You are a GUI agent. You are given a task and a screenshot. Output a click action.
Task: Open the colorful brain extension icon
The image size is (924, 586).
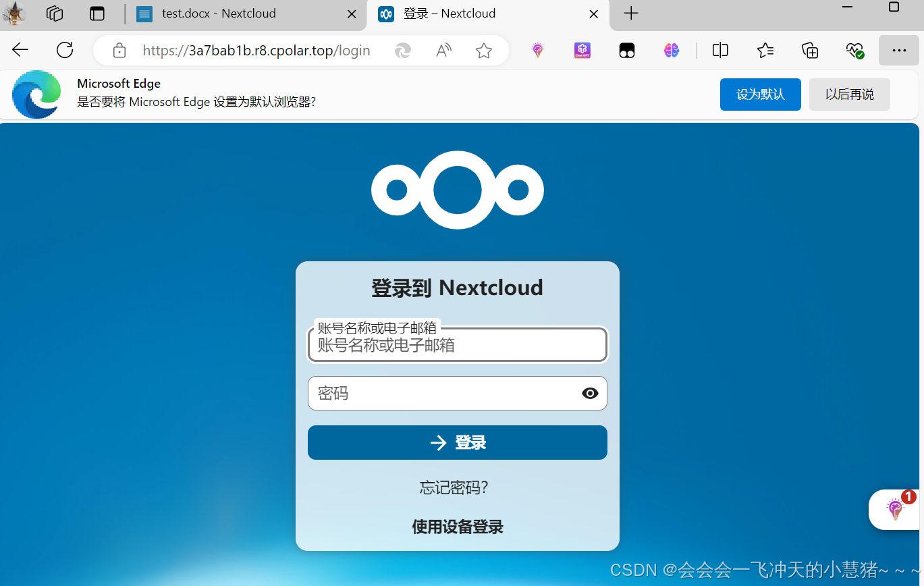(x=671, y=50)
